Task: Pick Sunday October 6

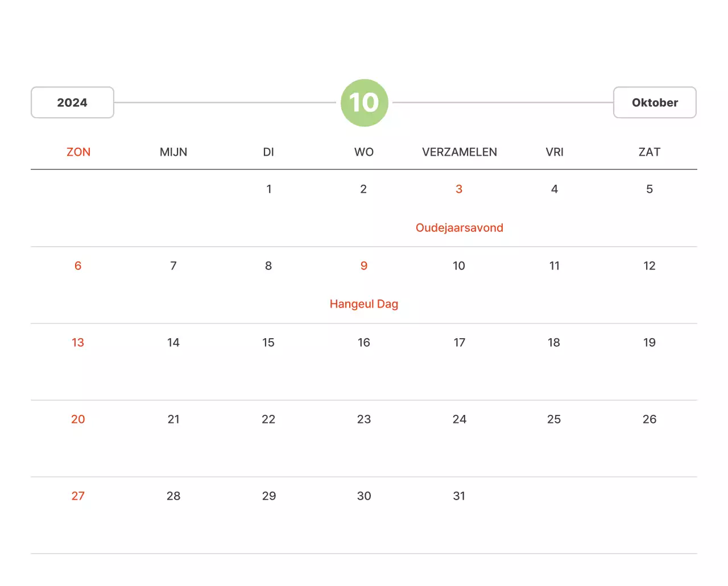Action: 78,266
